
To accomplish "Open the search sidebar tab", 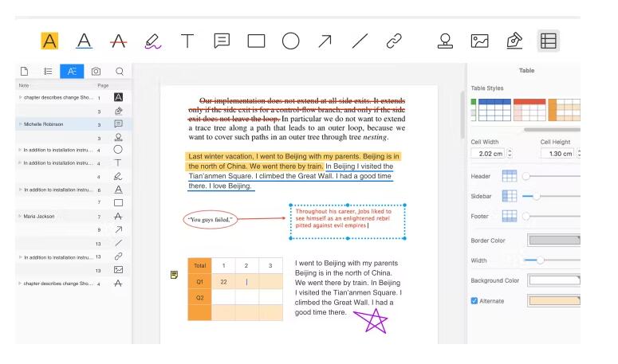I will point(120,71).
